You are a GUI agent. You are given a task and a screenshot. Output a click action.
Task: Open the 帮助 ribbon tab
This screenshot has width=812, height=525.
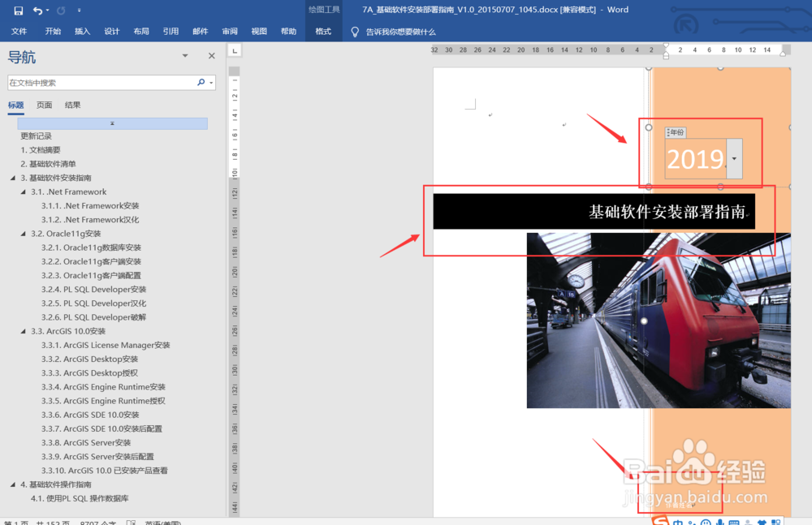288,32
